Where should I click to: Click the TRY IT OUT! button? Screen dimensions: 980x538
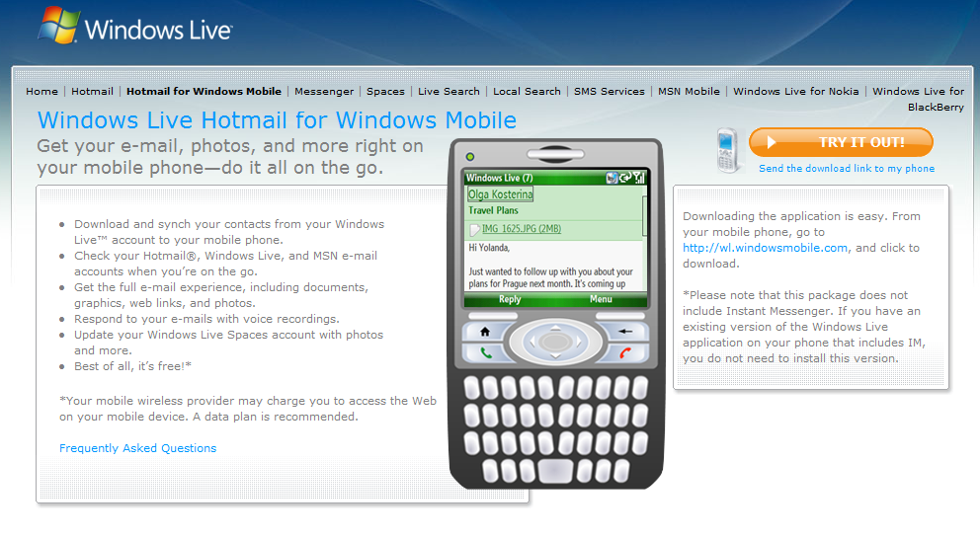click(841, 142)
